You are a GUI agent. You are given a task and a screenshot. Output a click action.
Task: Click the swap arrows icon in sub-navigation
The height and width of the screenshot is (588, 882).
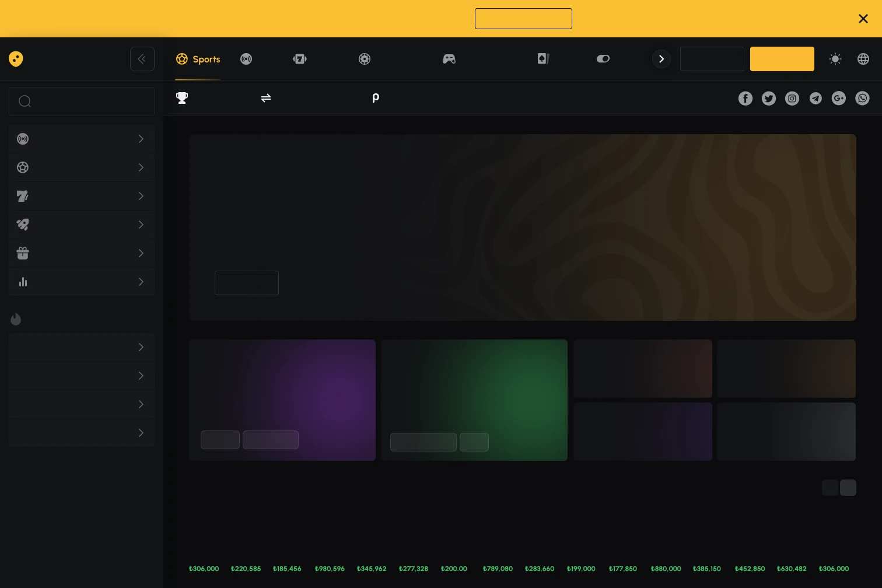(x=266, y=98)
